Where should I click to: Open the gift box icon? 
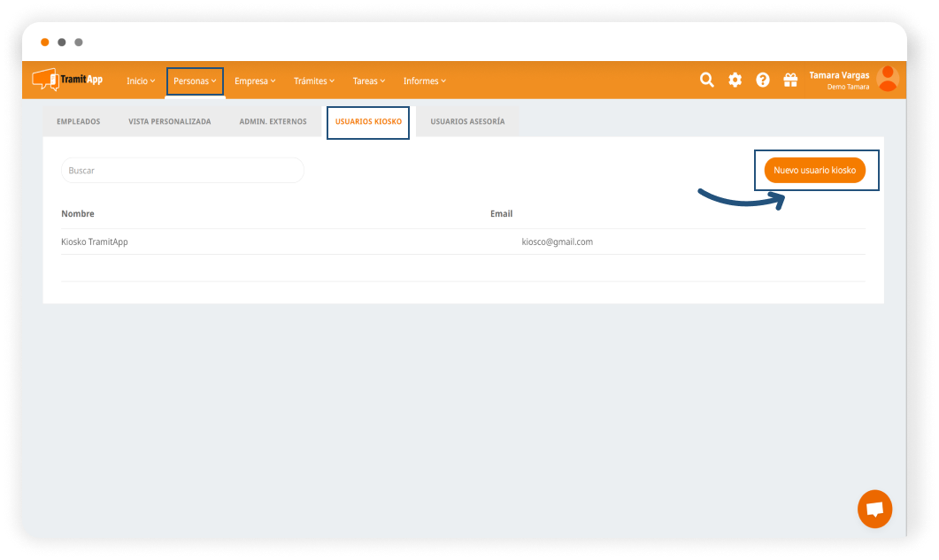pos(790,80)
